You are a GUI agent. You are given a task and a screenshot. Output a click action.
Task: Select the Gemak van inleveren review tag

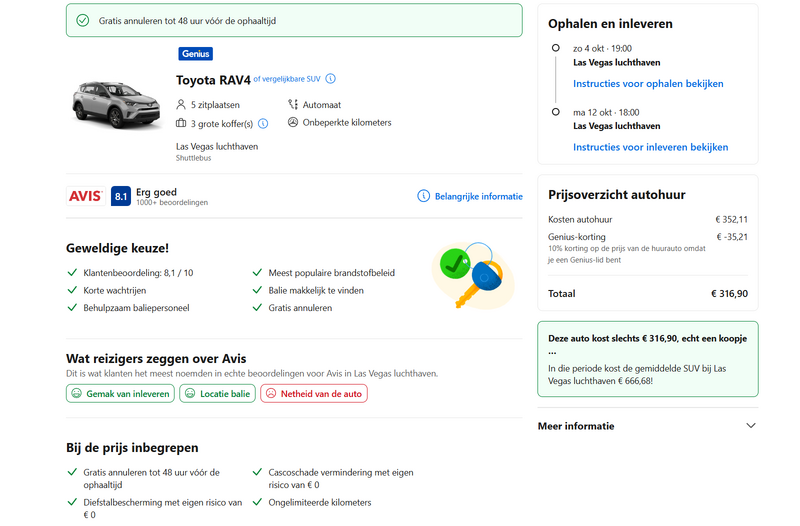pyautogui.click(x=120, y=393)
